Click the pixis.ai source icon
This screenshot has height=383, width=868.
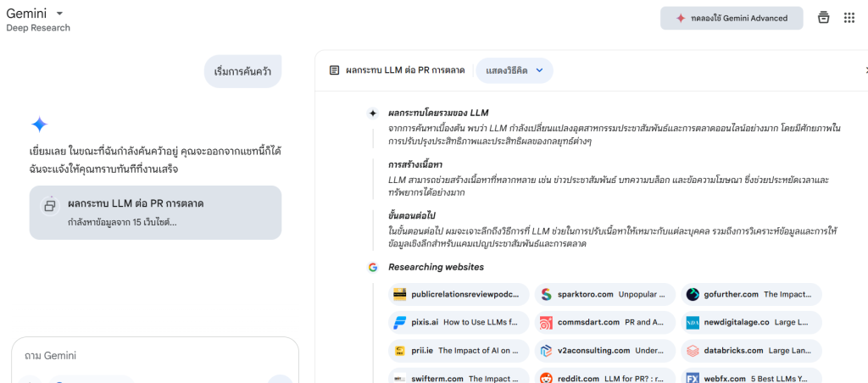click(400, 323)
